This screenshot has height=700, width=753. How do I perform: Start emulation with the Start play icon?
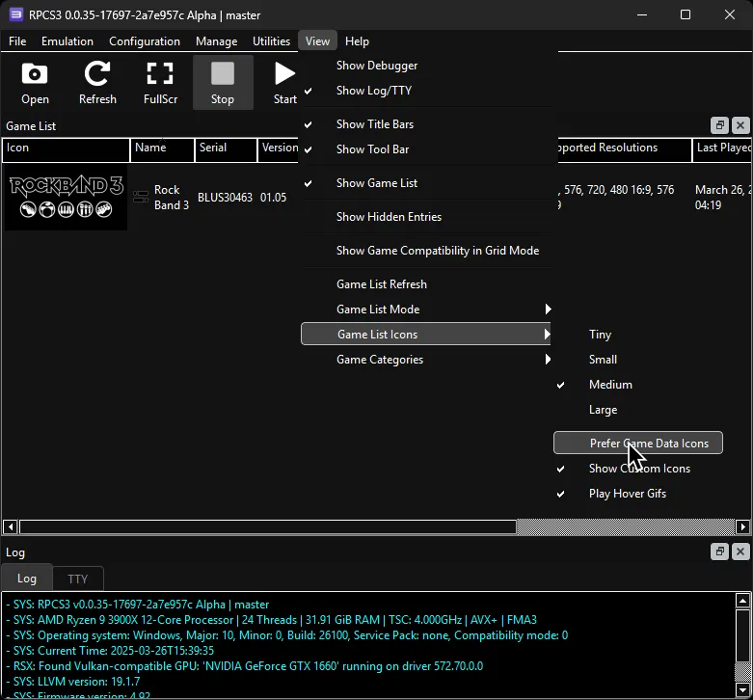tap(284, 83)
